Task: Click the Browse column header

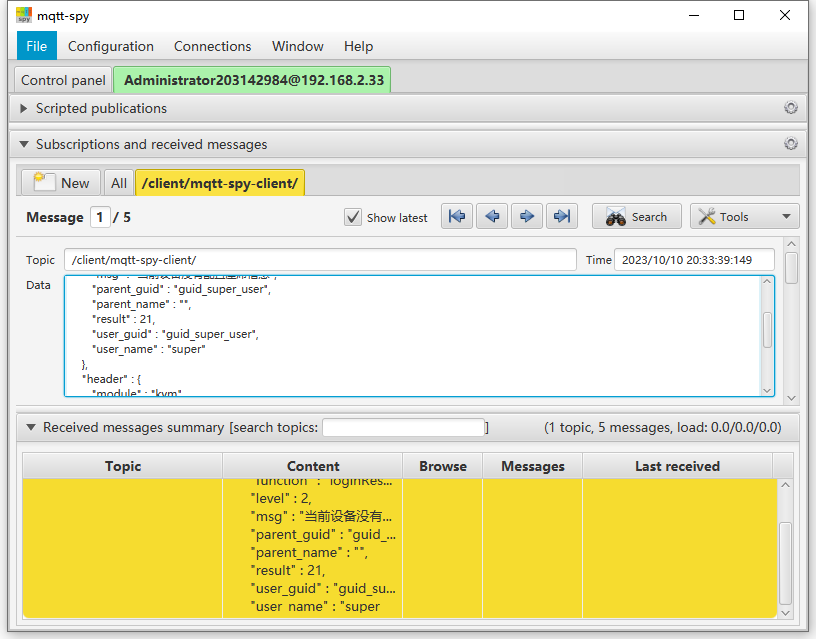Action: [x=443, y=466]
